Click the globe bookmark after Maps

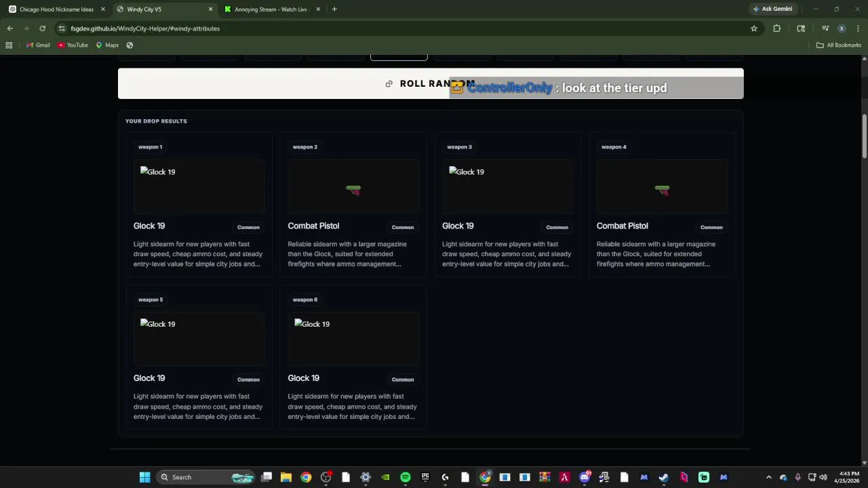(130, 45)
